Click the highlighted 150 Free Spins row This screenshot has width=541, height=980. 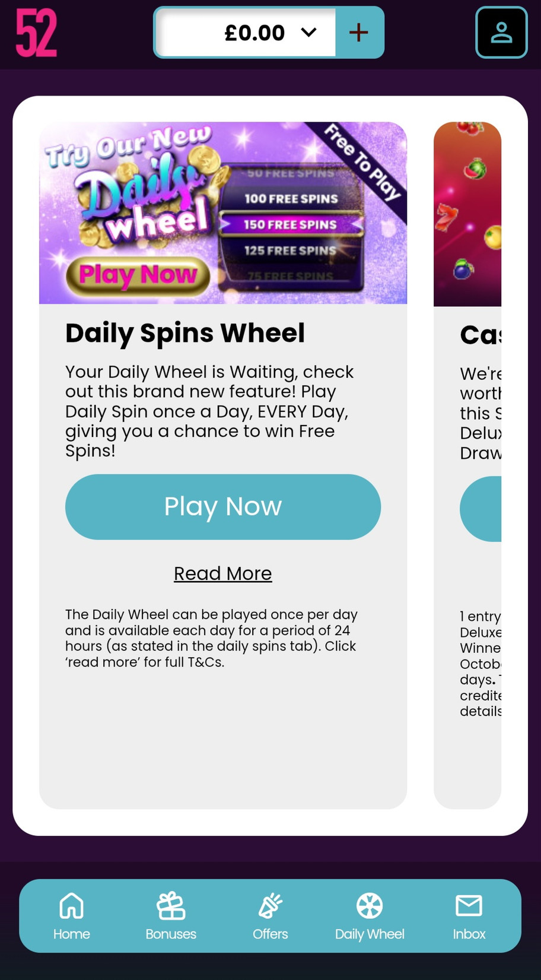pos(291,224)
